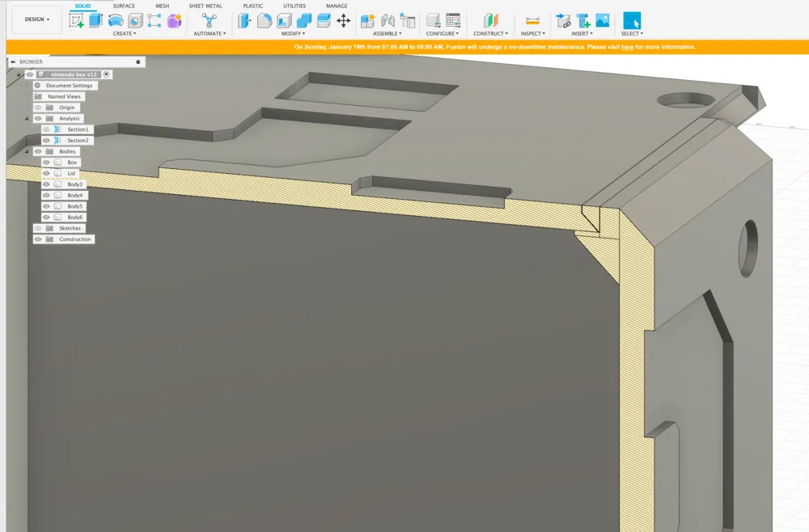The width and height of the screenshot is (809, 532).
Task: Select the Named Views folder
Action: click(x=64, y=96)
